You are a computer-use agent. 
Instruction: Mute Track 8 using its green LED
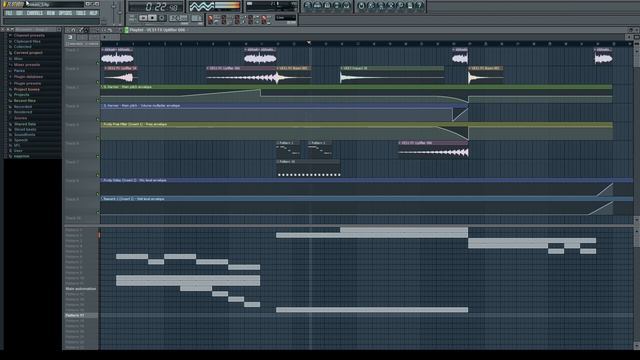[98, 194]
